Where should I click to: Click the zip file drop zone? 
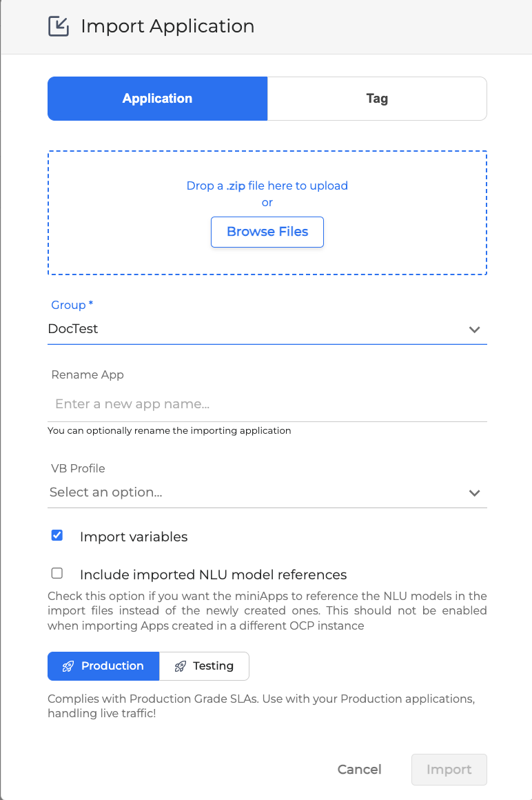coord(267,211)
